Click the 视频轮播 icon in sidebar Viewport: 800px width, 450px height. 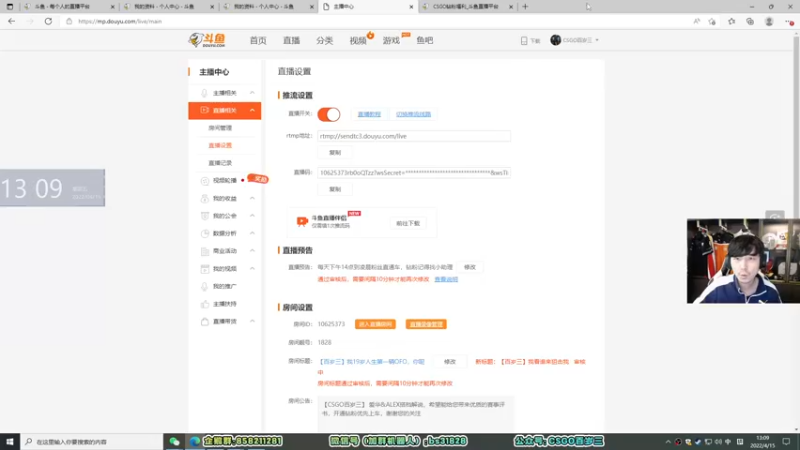click(x=205, y=181)
